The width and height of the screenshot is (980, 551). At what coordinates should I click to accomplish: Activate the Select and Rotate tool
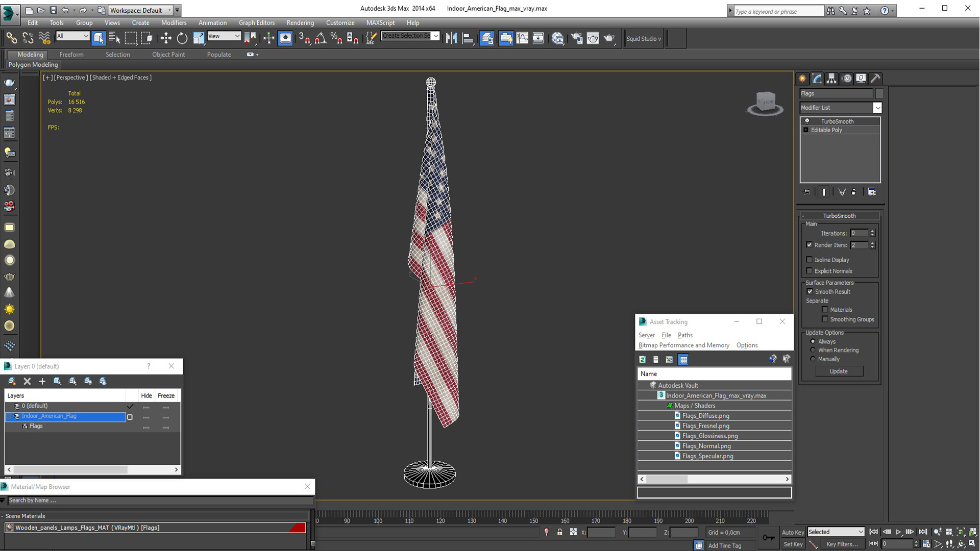pos(182,38)
